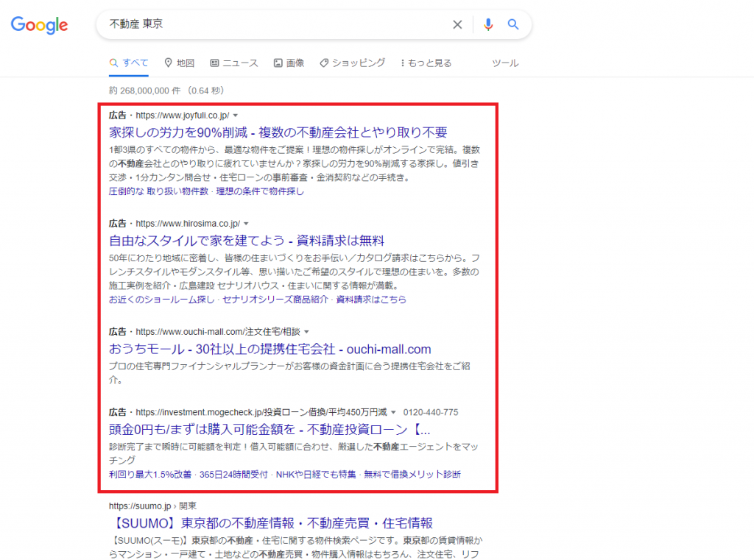Open ツール search tools

pos(505,63)
